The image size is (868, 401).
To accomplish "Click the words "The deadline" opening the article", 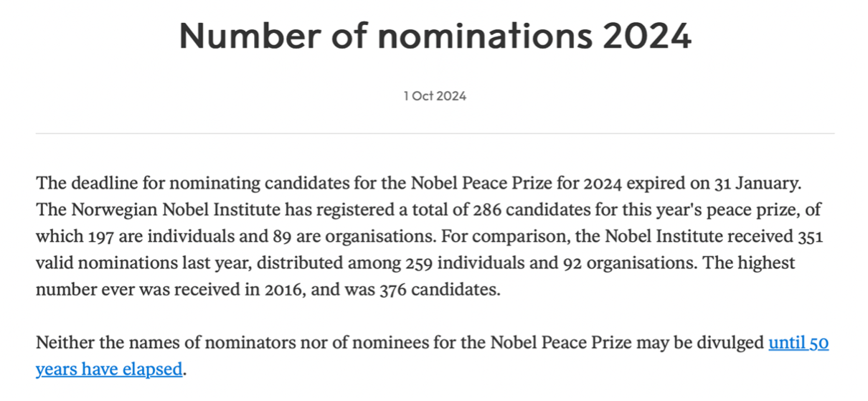I will point(79,184).
